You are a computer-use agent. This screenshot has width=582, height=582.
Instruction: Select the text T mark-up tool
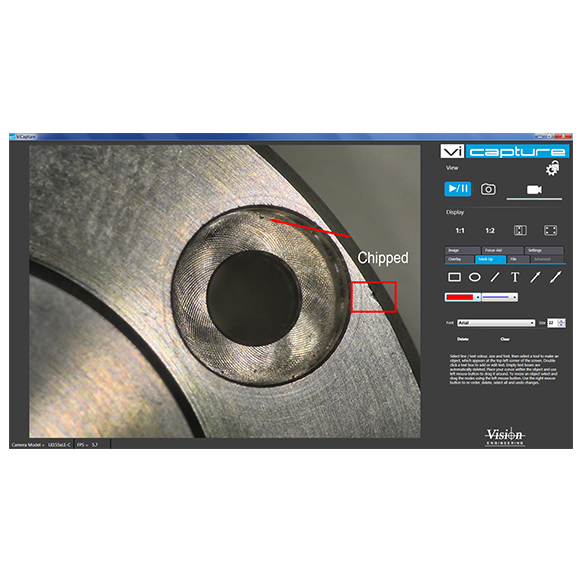click(515, 277)
